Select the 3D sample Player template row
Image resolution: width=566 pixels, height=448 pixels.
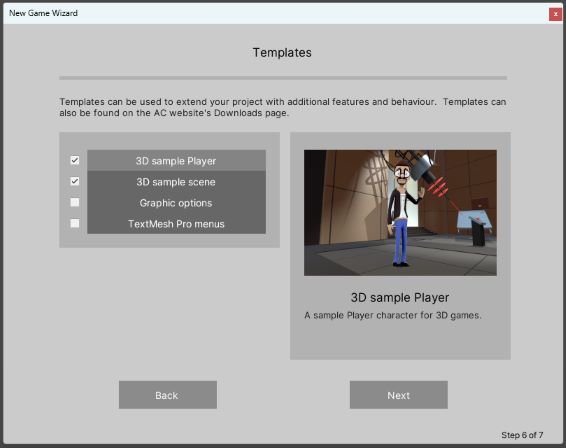176,161
